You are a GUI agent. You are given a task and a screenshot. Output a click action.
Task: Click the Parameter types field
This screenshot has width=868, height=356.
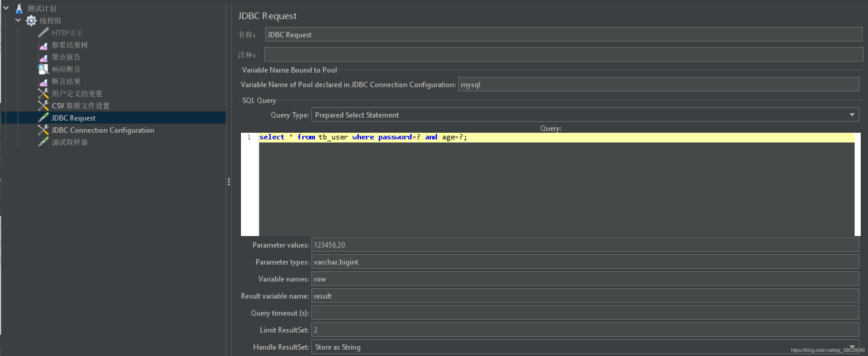coord(585,262)
